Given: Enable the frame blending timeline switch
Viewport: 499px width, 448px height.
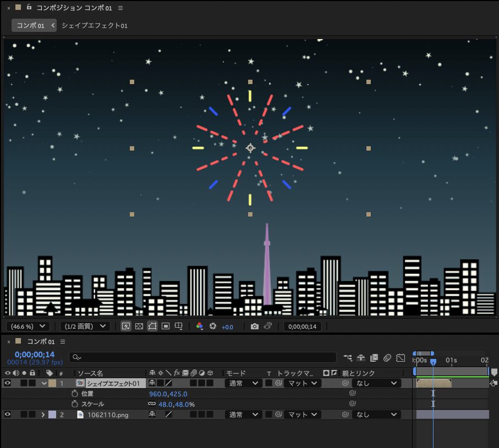Looking at the screenshot, I should [x=374, y=358].
